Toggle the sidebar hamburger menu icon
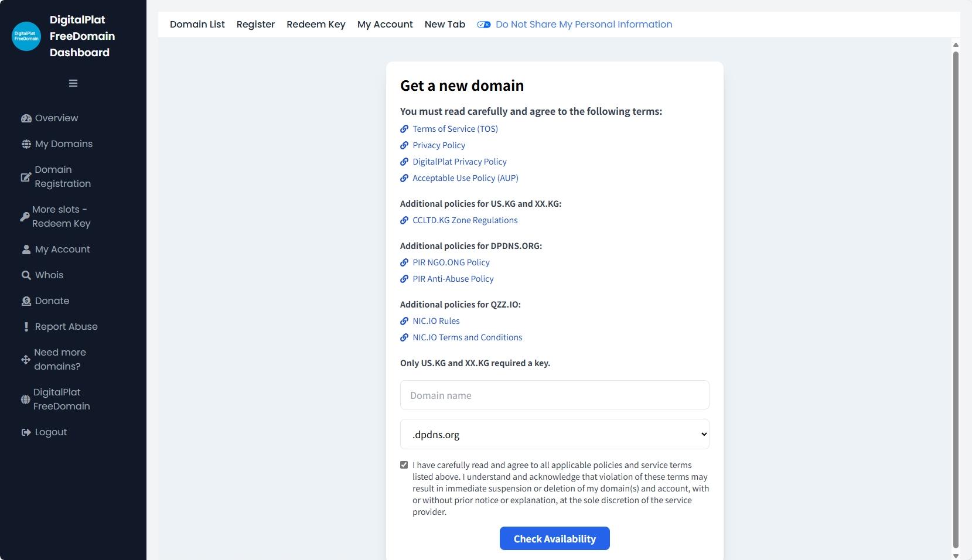The image size is (972, 560). pos(73,83)
